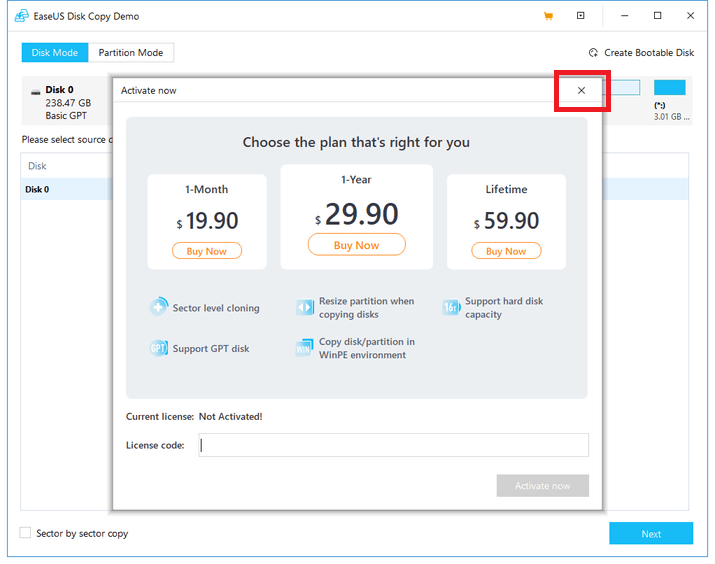The height and width of the screenshot is (564, 715).
Task: Close the Activate now dialog
Action: [581, 91]
